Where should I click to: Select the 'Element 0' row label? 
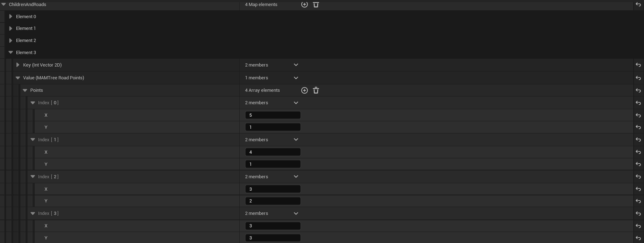[x=26, y=17]
